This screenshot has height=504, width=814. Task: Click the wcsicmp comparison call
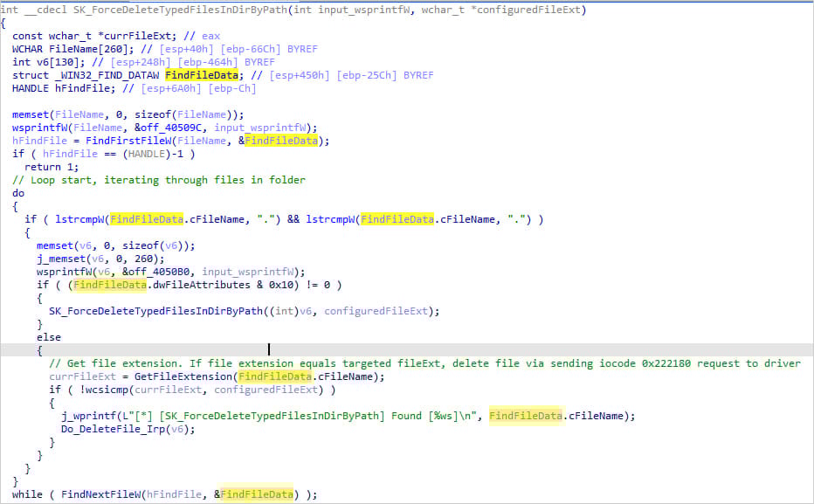(x=204, y=390)
